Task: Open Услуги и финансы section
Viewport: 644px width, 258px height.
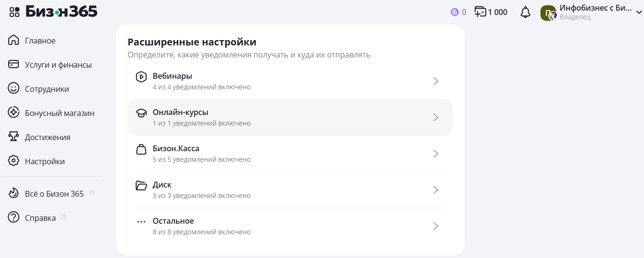Action: (58, 65)
